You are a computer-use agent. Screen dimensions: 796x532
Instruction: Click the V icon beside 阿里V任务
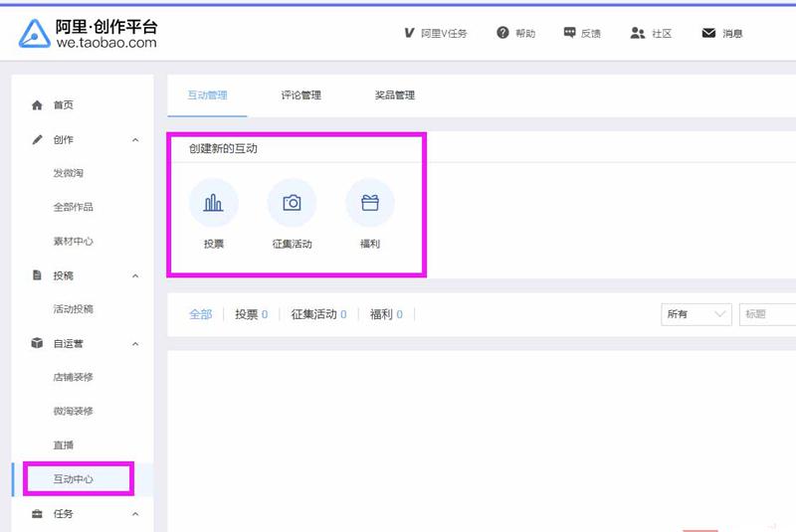[x=409, y=33]
